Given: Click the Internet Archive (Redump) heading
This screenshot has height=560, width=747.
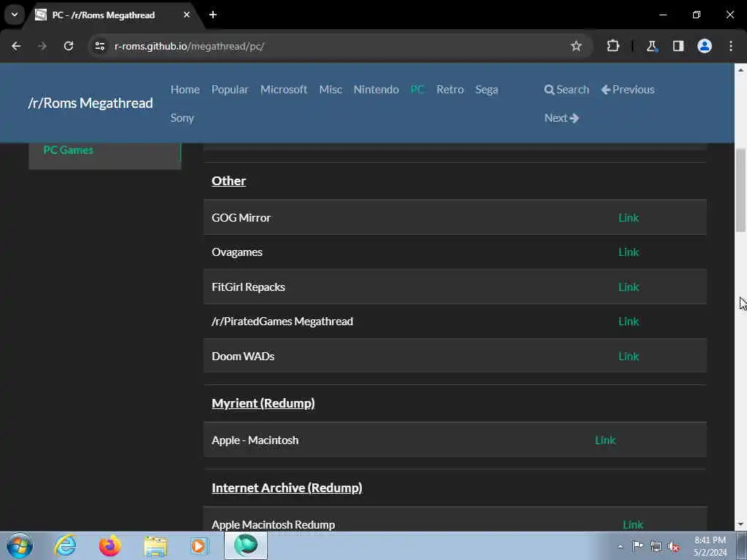Looking at the screenshot, I should click(287, 488).
